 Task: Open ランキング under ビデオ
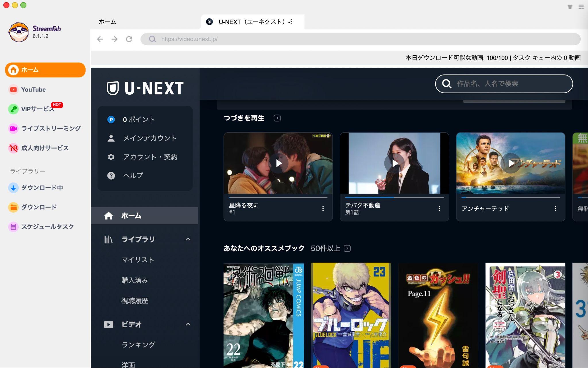coord(138,345)
